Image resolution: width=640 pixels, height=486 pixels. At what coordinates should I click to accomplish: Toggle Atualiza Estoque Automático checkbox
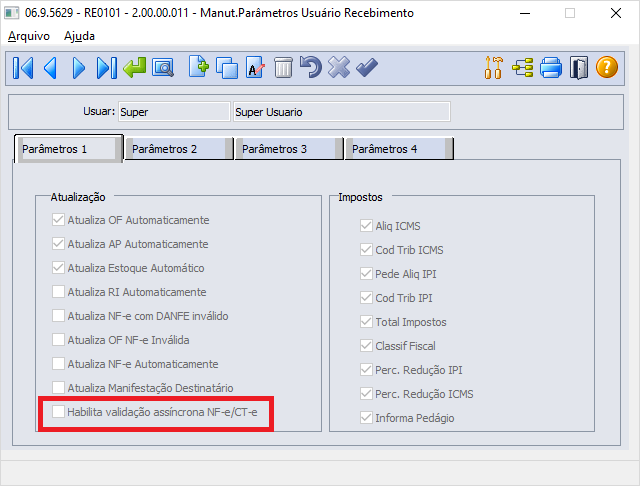58,268
